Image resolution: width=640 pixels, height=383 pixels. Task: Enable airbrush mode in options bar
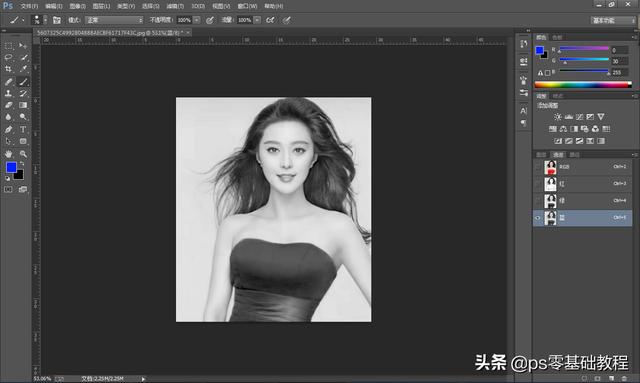tap(270, 20)
